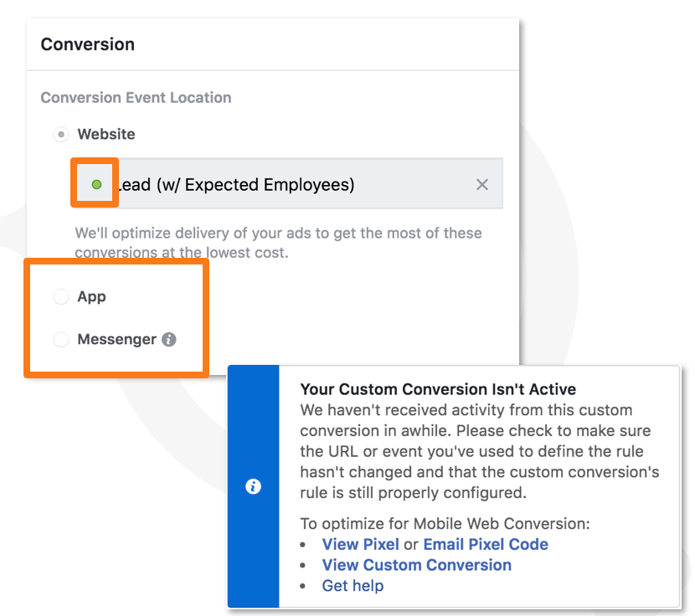Open View Custom Conversion link

[416, 565]
